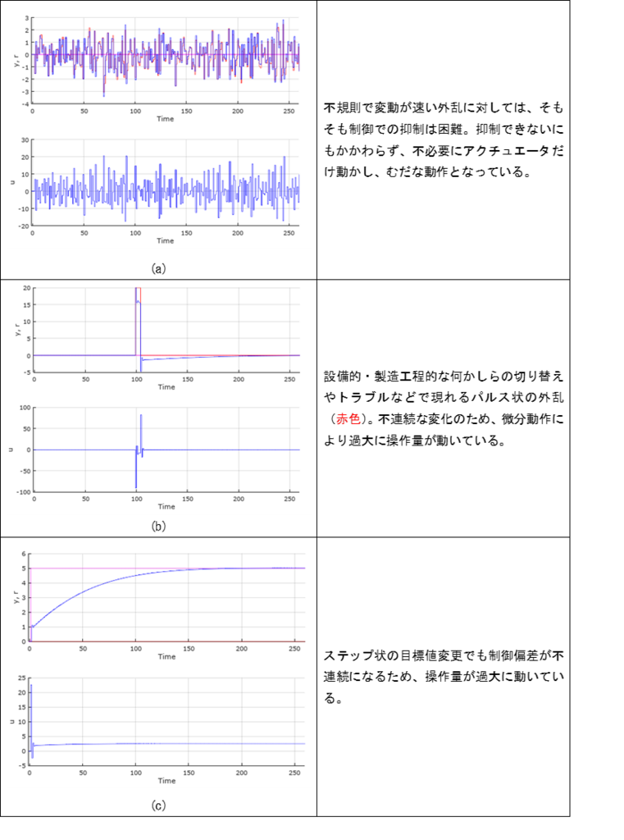Click the line containing 不連続な変化のため
This screenshot has height=840, width=624.
[x=444, y=419]
